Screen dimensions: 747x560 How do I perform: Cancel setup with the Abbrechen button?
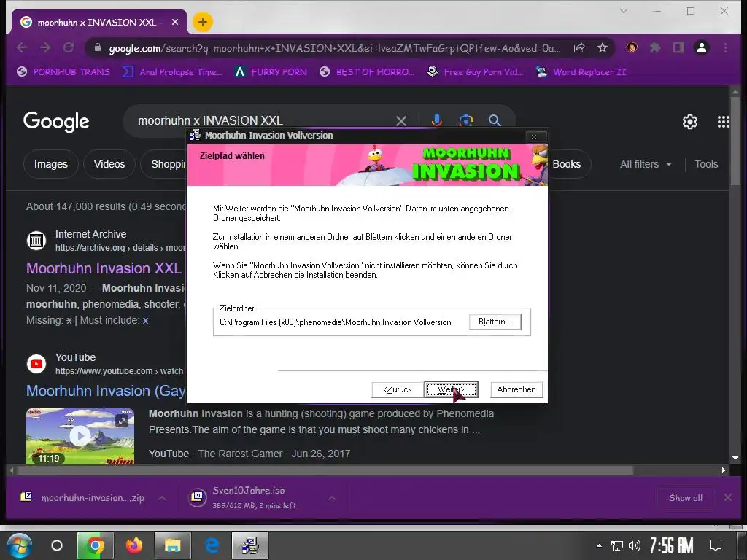coord(516,389)
